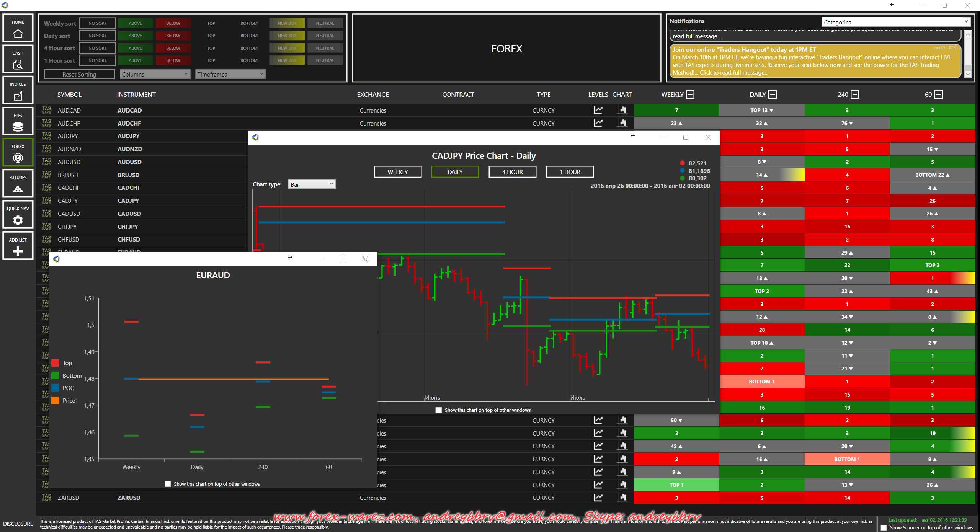The image size is (980, 532).
Task: Click the Reset Sorting button
Action: coord(79,74)
